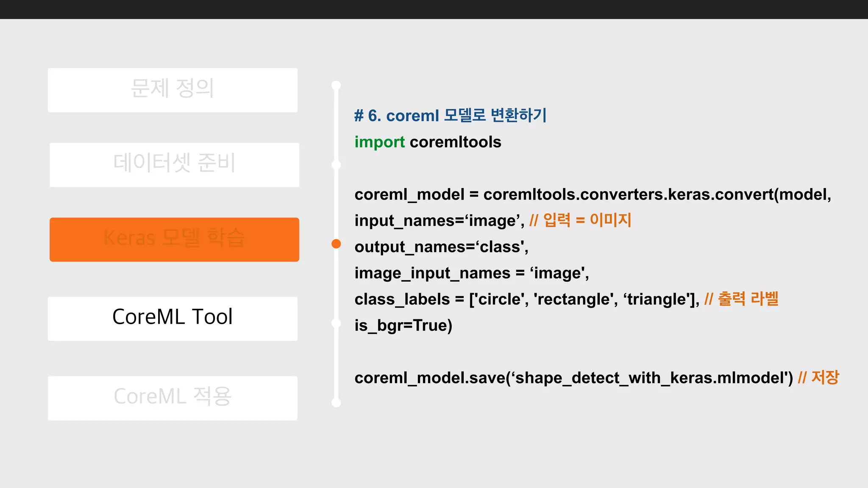Click the orange comment '// 입력 = 이미지'
Screen dimensions: 868x488
[x=580, y=220]
